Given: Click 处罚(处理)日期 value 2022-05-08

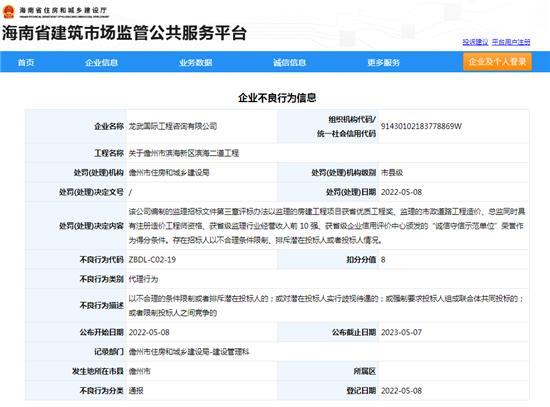Looking at the screenshot, I should [401, 192].
